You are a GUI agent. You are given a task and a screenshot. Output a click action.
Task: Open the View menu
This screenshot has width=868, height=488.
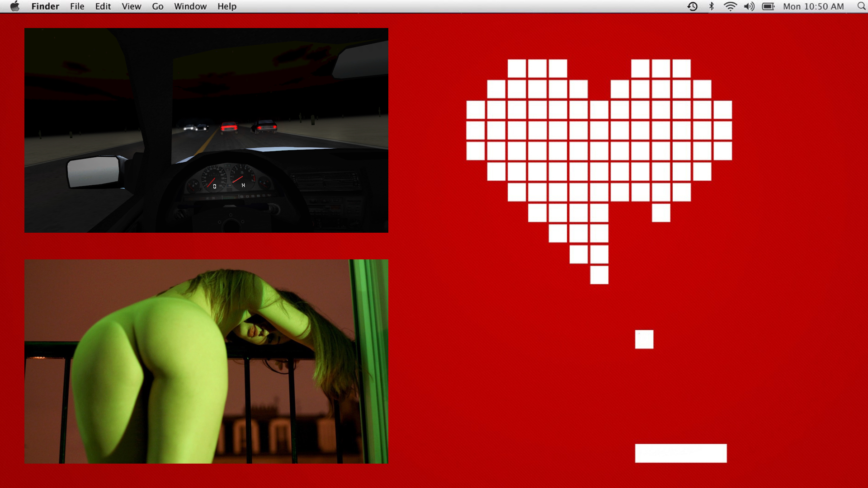[131, 6]
